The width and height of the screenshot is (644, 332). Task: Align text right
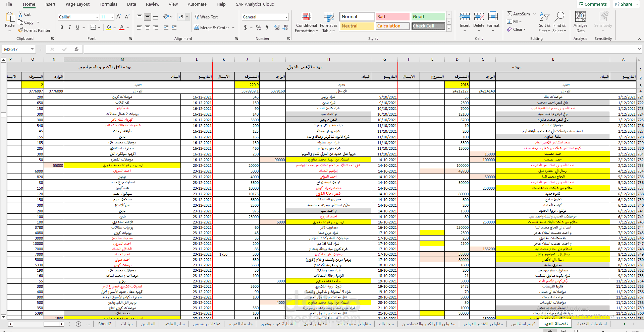pos(156,27)
